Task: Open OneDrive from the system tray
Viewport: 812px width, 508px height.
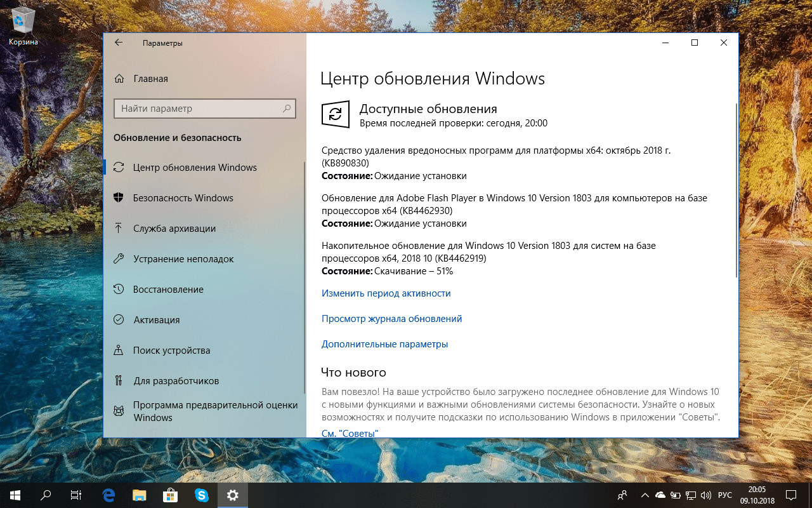Action: (660, 495)
